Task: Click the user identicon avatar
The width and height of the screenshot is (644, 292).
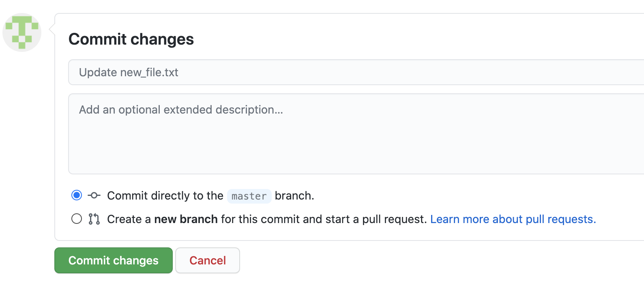Action: coord(22,32)
